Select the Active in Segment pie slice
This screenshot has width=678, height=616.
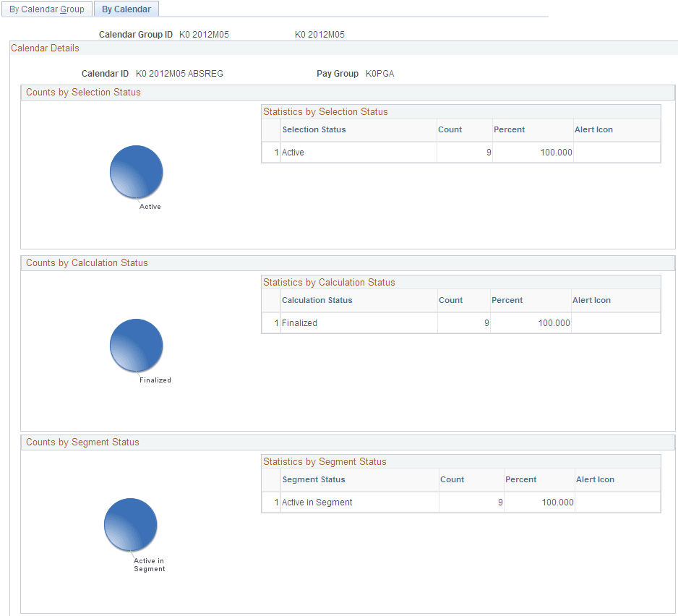(130, 523)
